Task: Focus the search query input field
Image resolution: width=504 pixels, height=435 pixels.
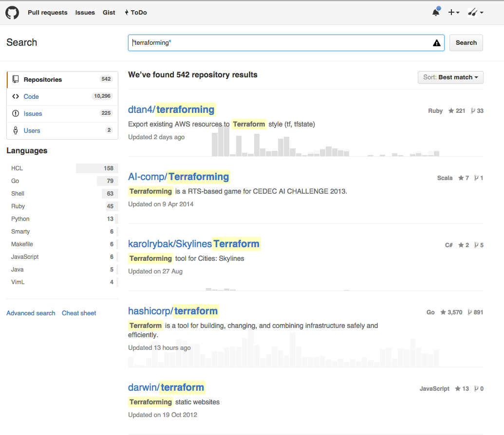Action: (286, 43)
